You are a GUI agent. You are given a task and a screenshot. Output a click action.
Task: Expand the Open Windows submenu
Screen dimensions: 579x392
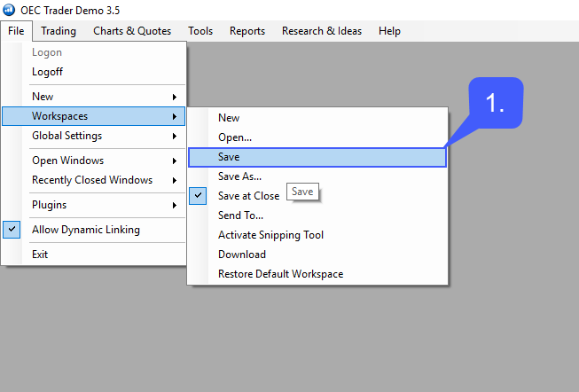[x=93, y=161]
